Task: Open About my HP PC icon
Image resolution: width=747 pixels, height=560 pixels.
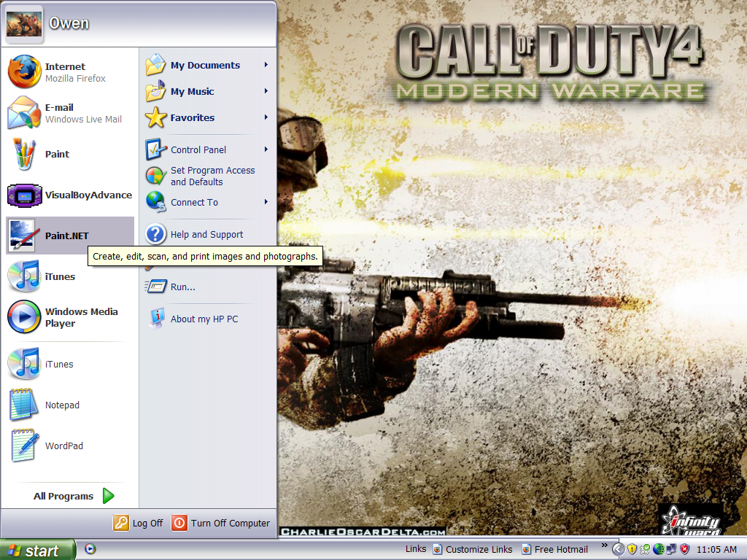Action: click(x=155, y=319)
